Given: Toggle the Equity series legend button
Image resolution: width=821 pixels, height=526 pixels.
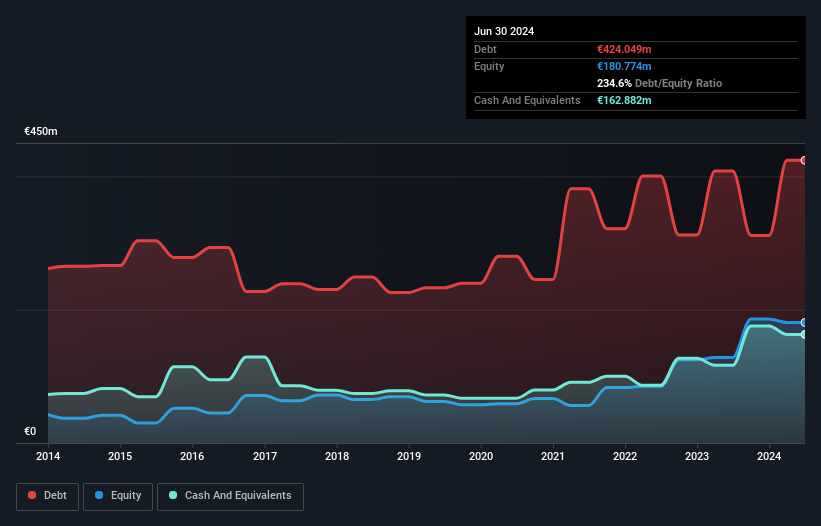Looking at the screenshot, I should pos(118,496).
